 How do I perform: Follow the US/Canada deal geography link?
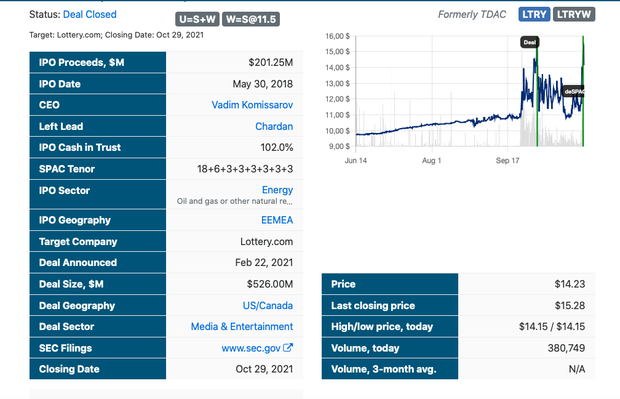pyautogui.click(x=268, y=305)
